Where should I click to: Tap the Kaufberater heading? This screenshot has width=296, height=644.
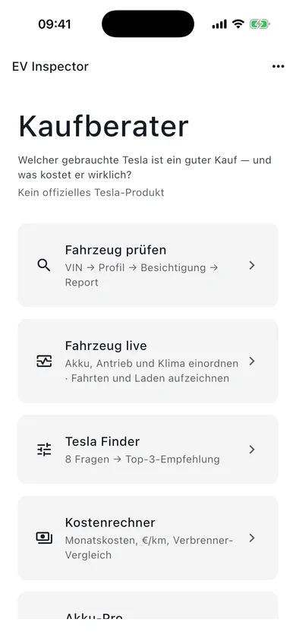point(103,127)
